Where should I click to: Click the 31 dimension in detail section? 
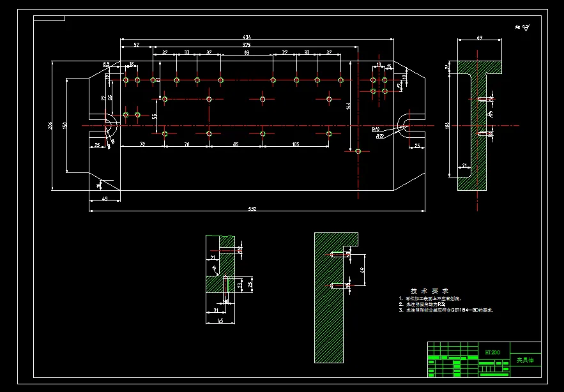tap(216, 310)
